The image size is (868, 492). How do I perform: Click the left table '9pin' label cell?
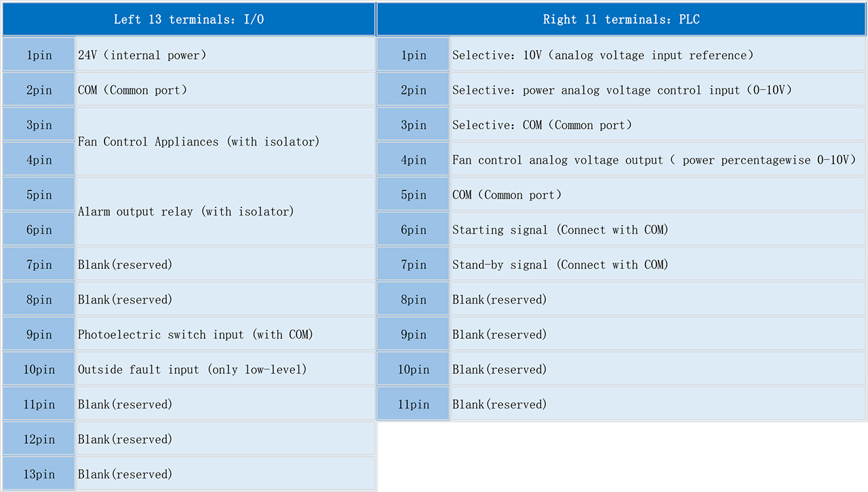coord(39,334)
